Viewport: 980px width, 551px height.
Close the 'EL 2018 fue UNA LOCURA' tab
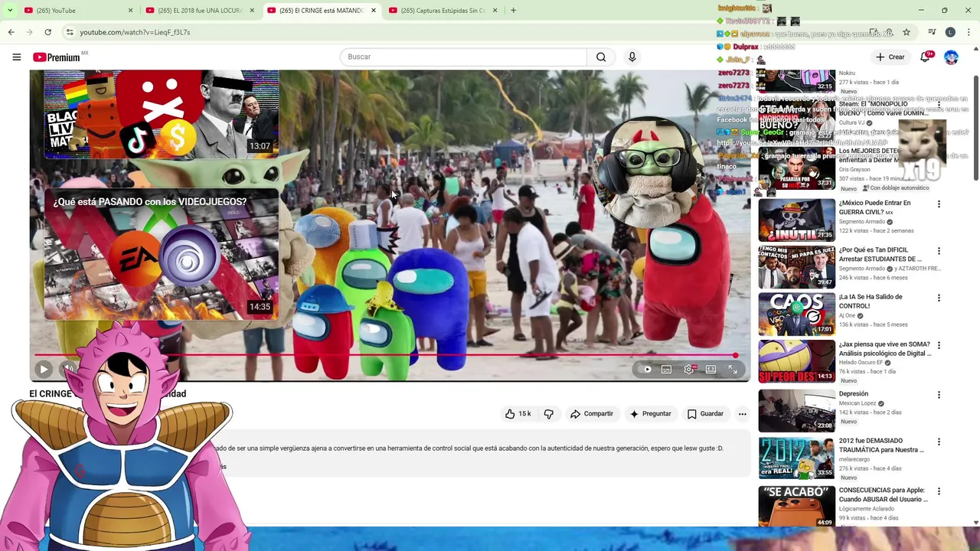252,10
